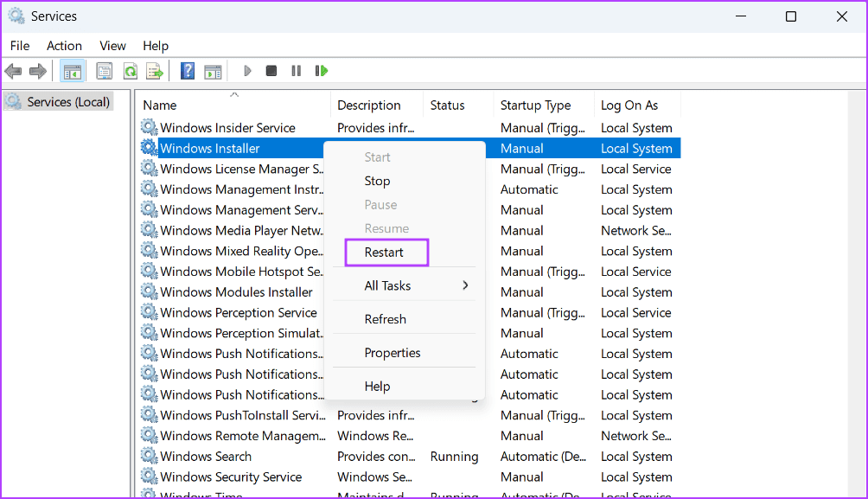868x499 pixels.
Task: Toggle the Show/Hide Console Tree icon
Action: 72,71
